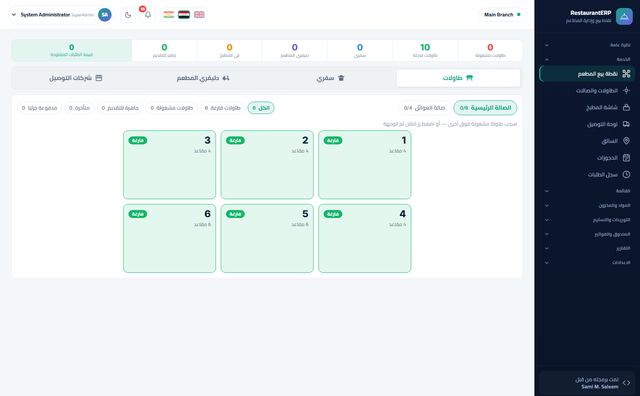The height and width of the screenshot is (396, 640).
Task: Open the Reservations calendar icon
Action: [x=626, y=158]
